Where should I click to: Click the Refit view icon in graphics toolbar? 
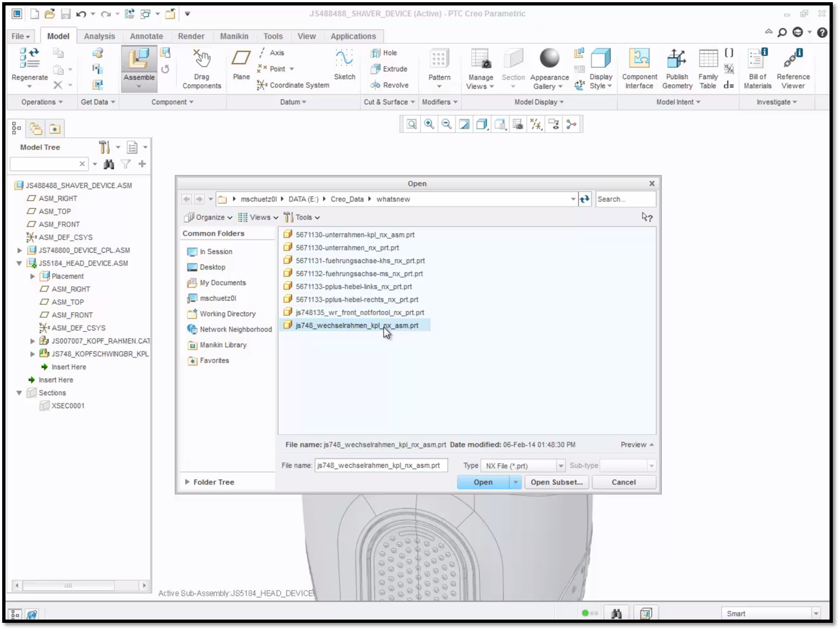(411, 124)
